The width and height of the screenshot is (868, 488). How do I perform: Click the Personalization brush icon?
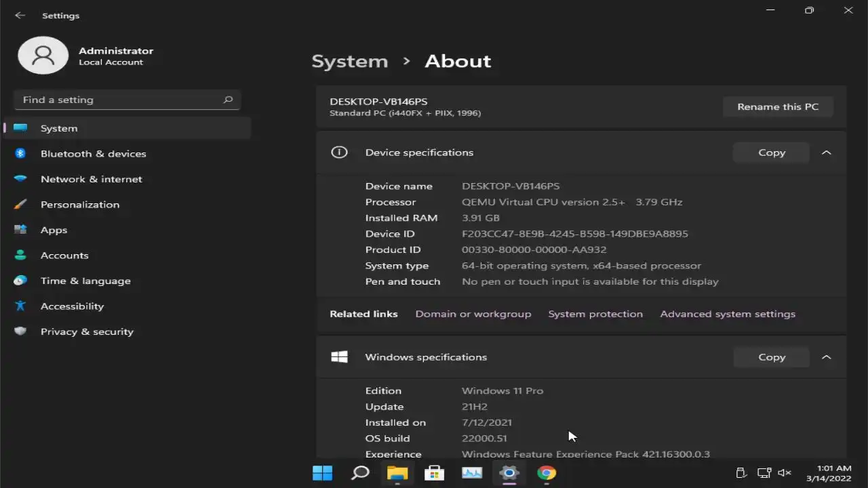[20, 204]
